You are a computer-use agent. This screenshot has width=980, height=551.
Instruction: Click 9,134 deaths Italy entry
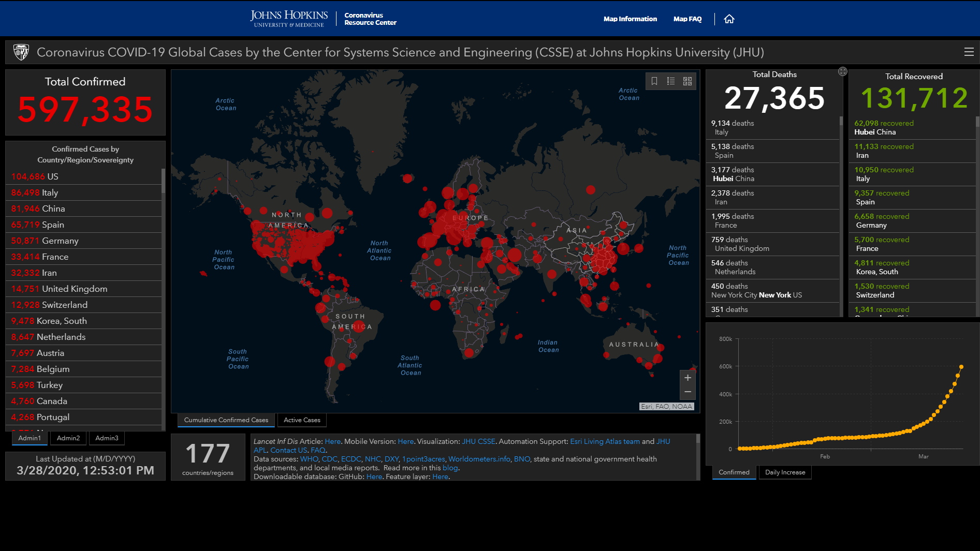pos(772,128)
